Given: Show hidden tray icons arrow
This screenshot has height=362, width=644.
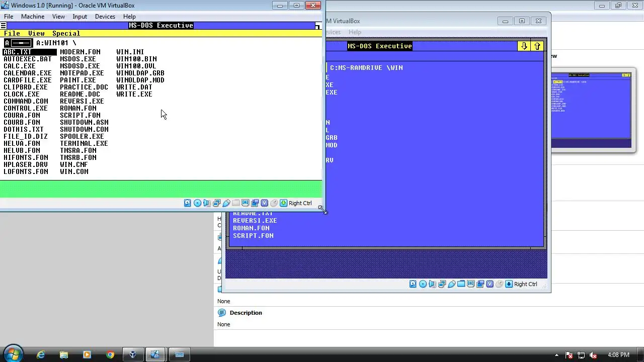Looking at the screenshot, I should (x=556, y=355).
